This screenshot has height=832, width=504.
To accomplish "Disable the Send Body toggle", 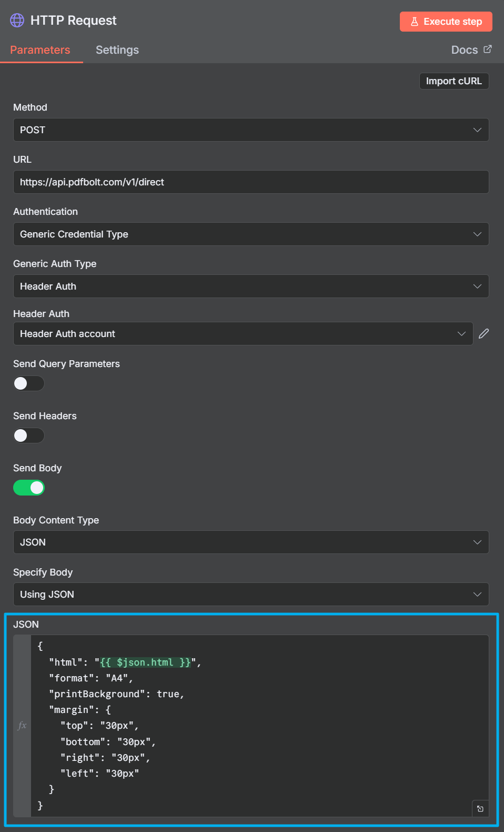I will pyautogui.click(x=29, y=488).
